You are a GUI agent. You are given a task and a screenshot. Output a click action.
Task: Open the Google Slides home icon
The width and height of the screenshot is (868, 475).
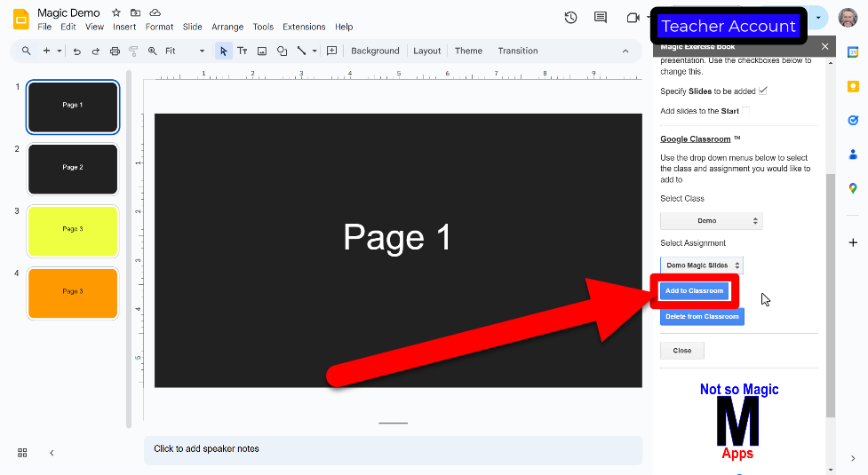pos(21,19)
